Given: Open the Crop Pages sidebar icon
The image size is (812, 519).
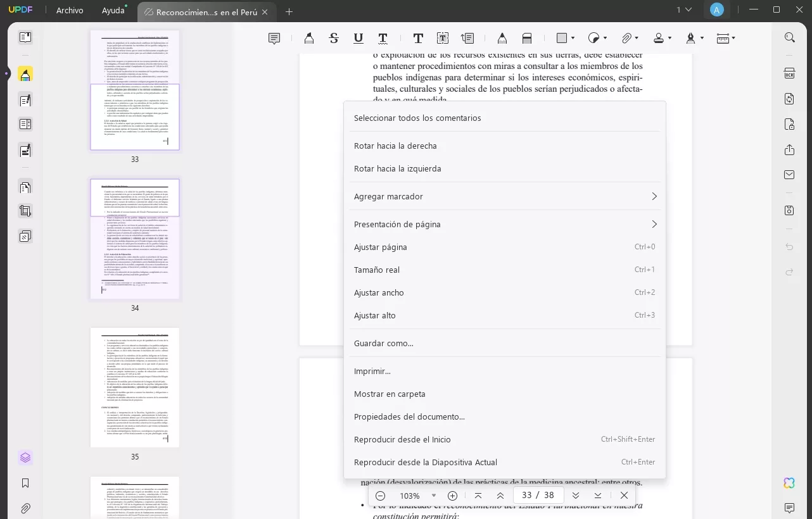Looking at the screenshot, I should pos(25,211).
